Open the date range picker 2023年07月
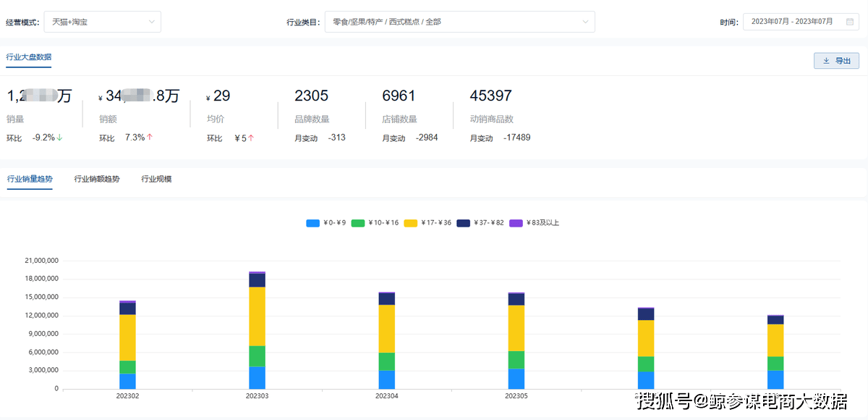Image resolution: width=868 pixels, height=420 pixels. 801,22
